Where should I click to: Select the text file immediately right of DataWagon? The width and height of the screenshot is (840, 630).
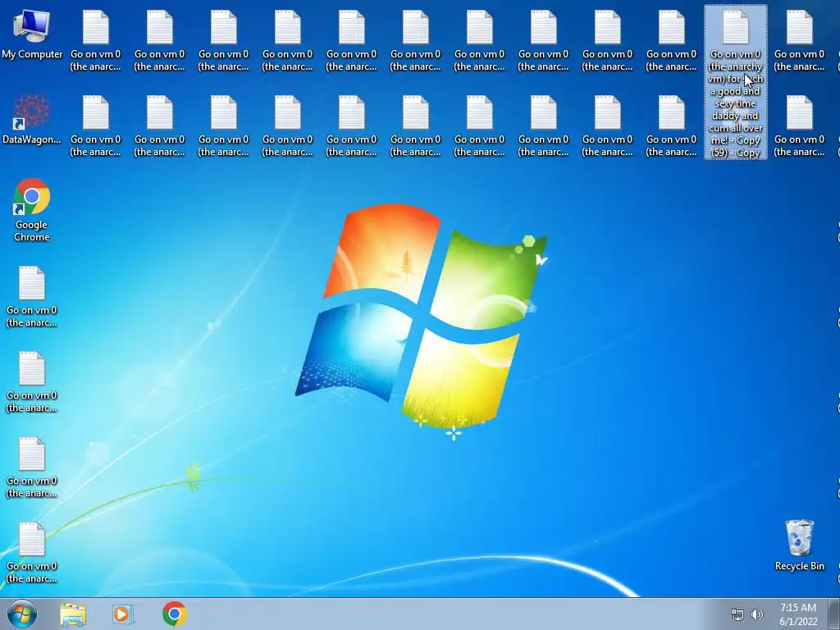[96, 126]
